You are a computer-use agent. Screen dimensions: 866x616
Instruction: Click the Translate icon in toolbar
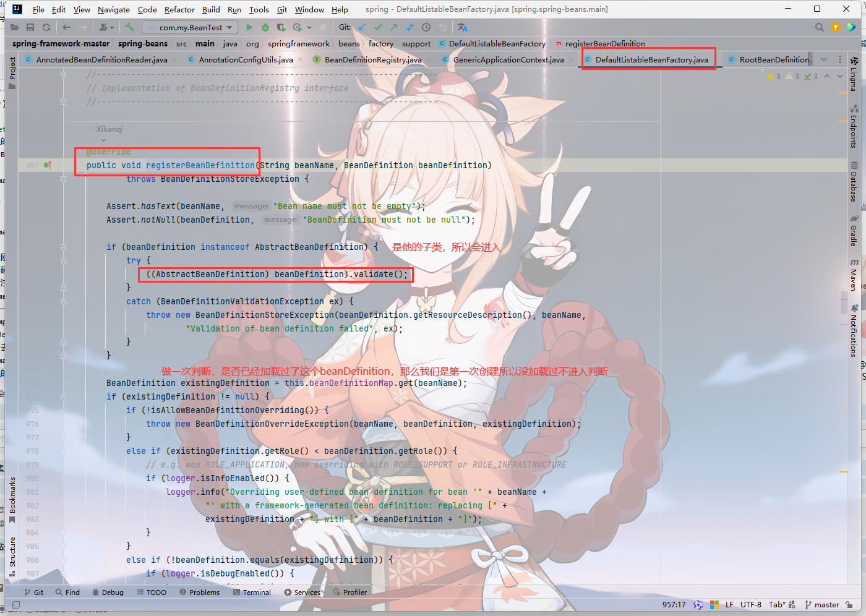[x=463, y=27]
